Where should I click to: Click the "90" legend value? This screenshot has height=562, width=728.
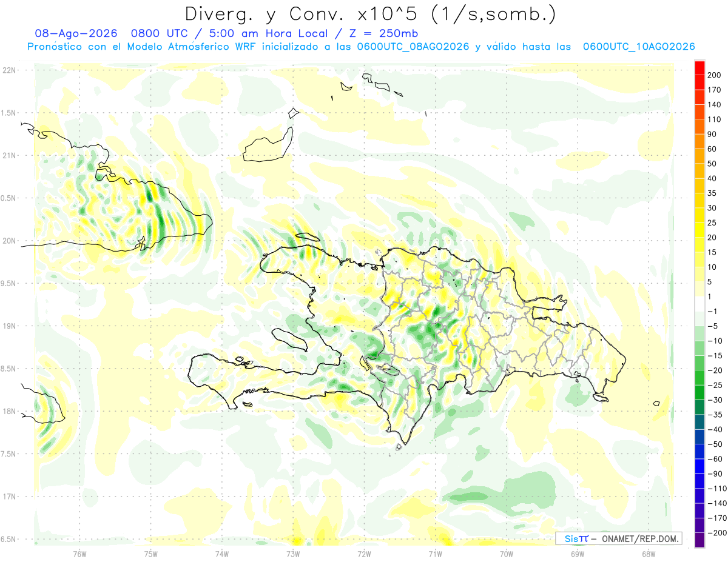pos(712,134)
